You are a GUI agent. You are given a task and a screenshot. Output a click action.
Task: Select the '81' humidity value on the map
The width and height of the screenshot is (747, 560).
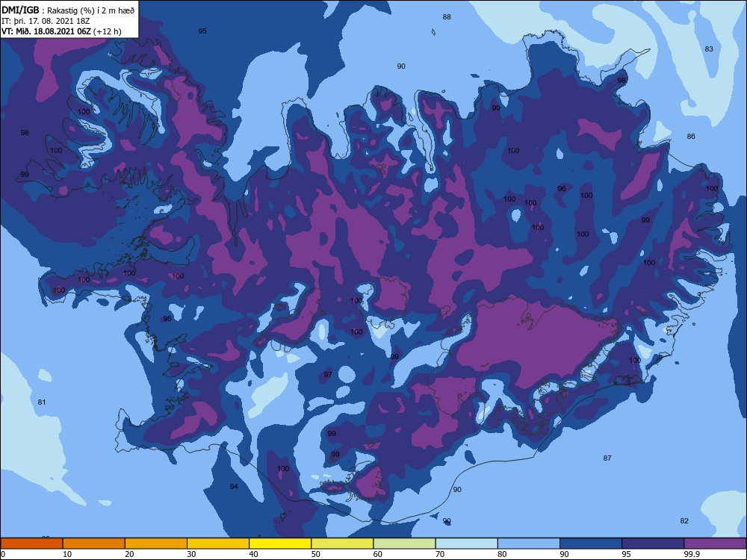click(41, 402)
